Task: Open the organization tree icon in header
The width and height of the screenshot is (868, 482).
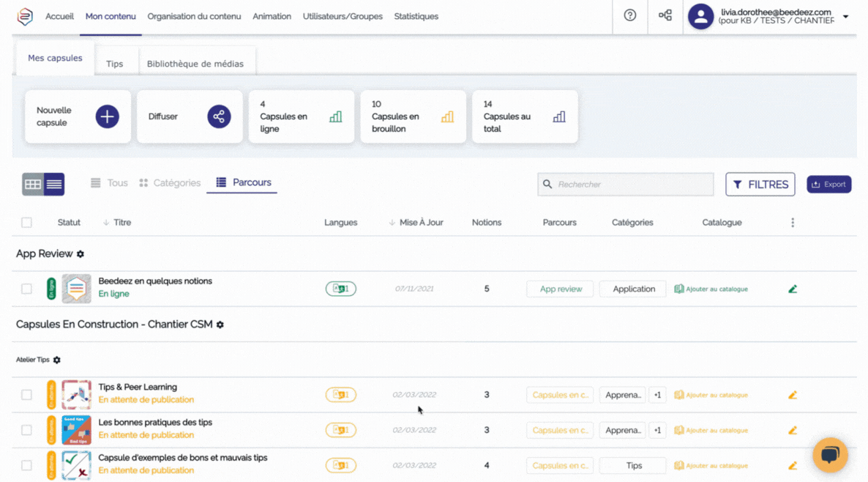Action: [x=665, y=15]
